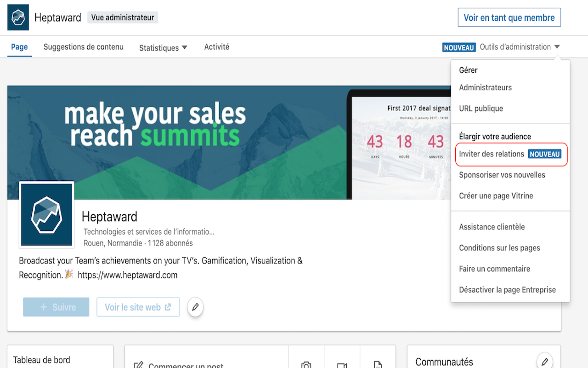Click the pencil edit icon beside Voir le site web
The width and height of the screenshot is (588, 368).
point(195,307)
